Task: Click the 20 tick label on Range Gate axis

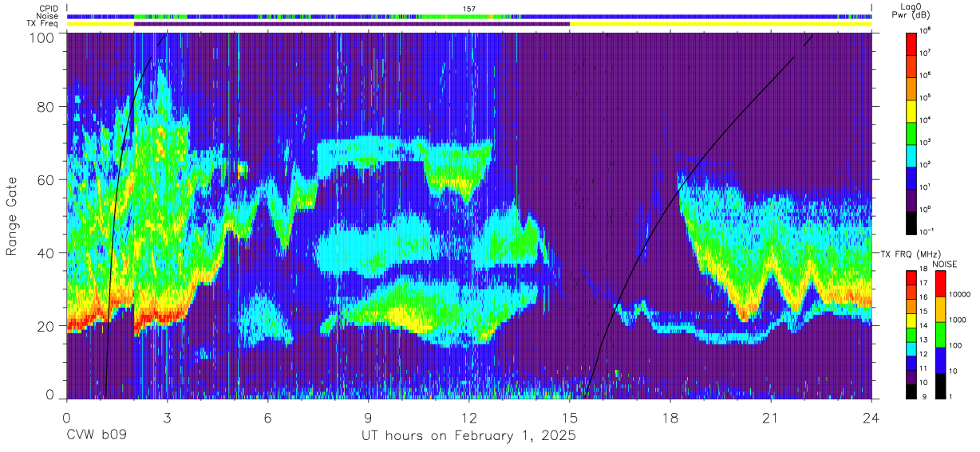Action: pyautogui.click(x=45, y=326)
